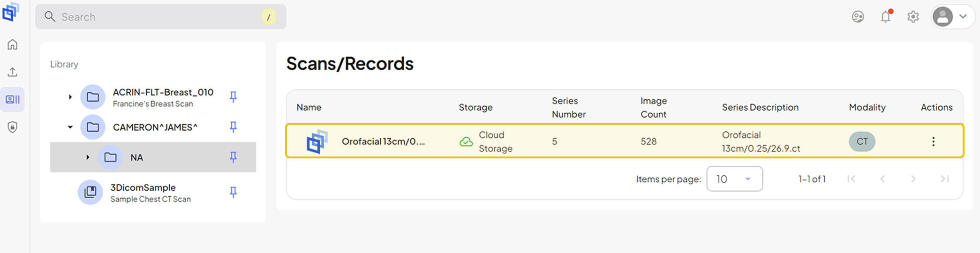
Task: Toggle pin for CAMERON^JAMES^ folder
Action: click(233, 127)
